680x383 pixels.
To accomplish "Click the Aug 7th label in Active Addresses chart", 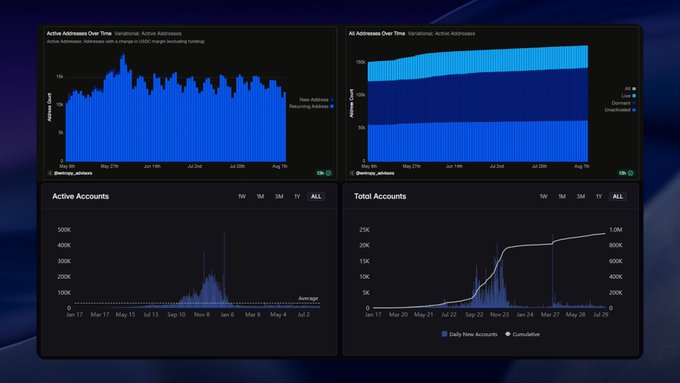I will 279,166.
